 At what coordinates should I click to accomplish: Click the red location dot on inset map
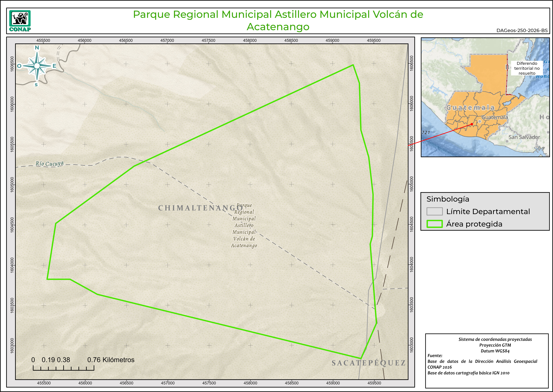pyautogui.click(x=472, y=124)
